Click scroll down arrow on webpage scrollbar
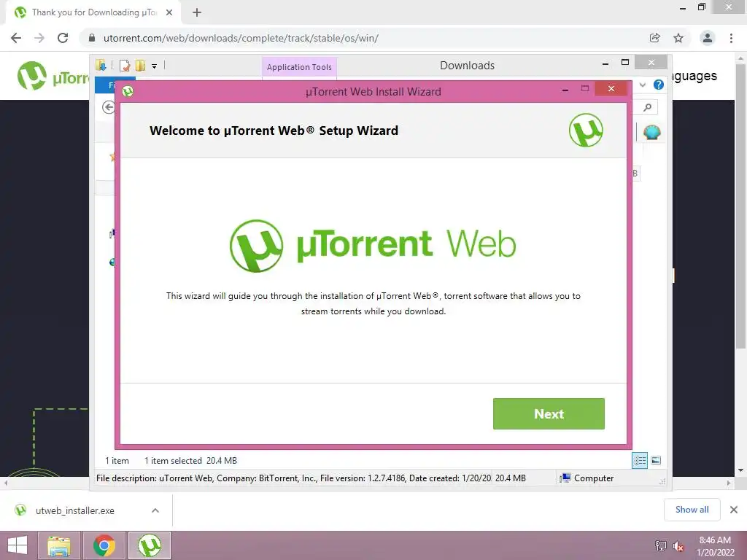Viewport: 747px width, 560px height. tap(740, 470)
